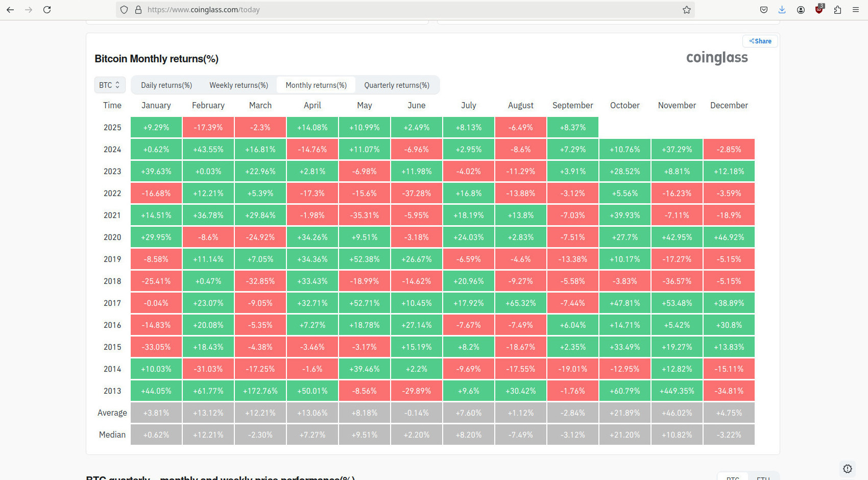This screenshot has height=480, width=868.
Task: Open uBlock Origin extension icon
Action: [x=819, y=9]
